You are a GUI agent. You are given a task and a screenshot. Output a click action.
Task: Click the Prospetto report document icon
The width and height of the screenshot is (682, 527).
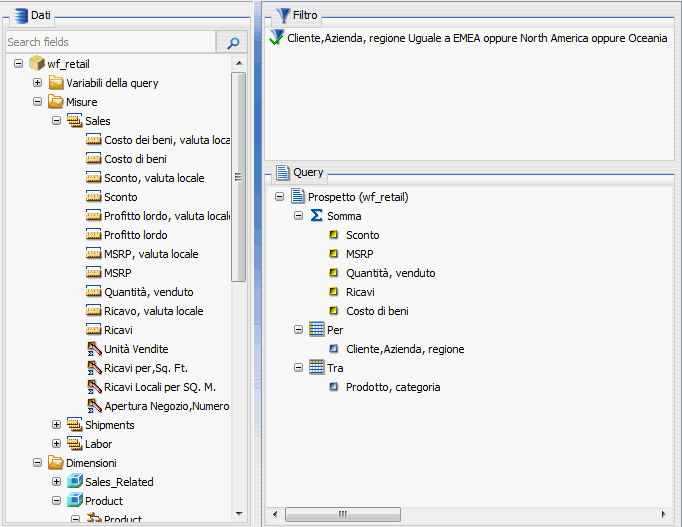coord(298,197)
